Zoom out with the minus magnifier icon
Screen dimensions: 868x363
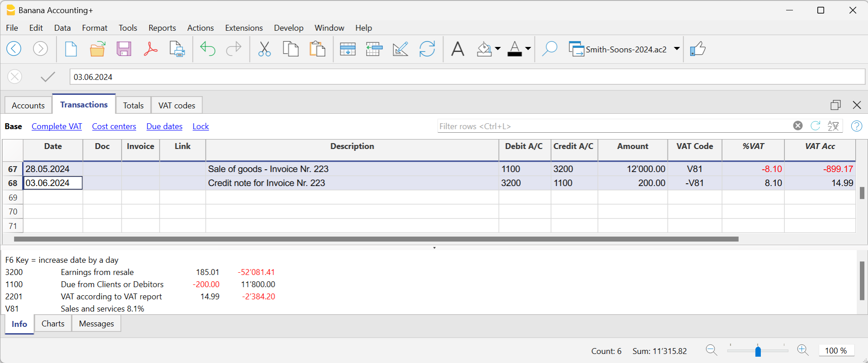(712, 350)
